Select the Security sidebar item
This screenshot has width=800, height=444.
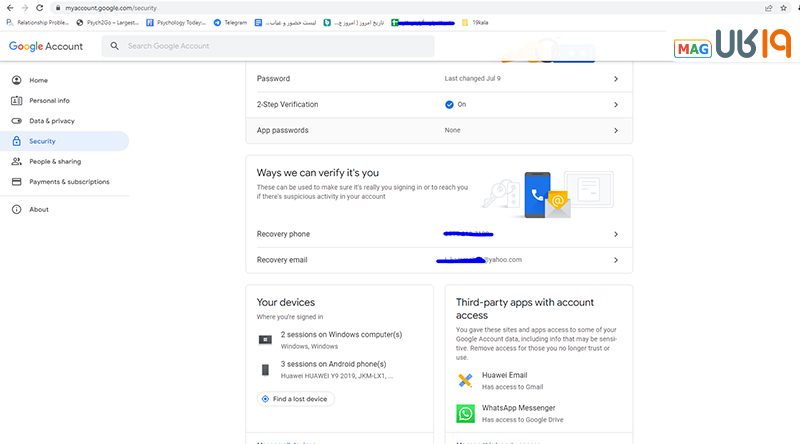[42, 141]
